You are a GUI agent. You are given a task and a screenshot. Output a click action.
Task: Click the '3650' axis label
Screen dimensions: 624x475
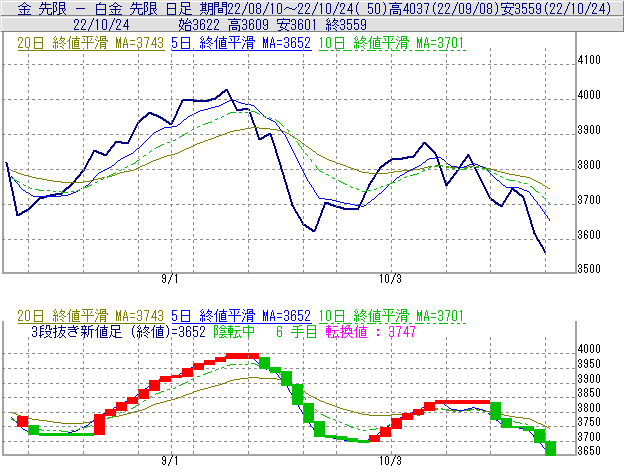589,451
